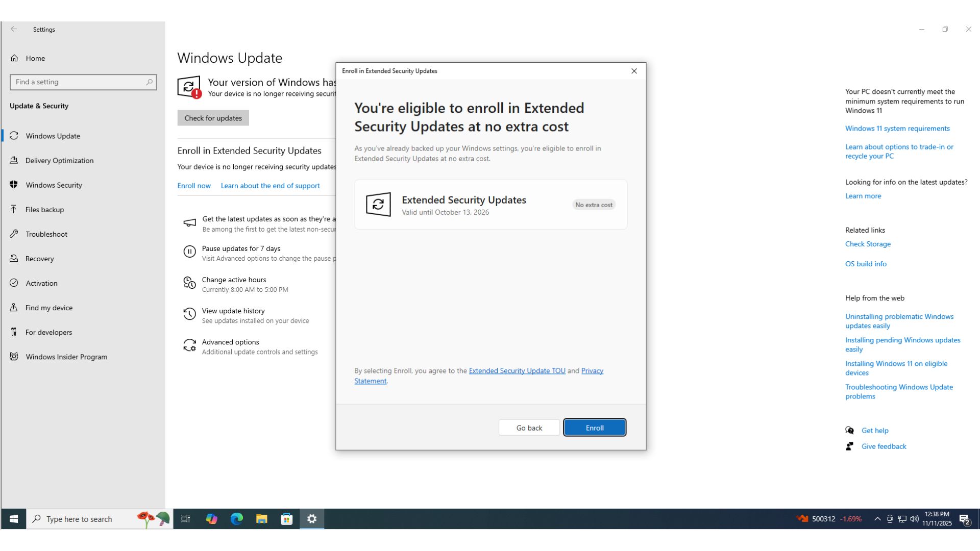Open the Windows Insider Program page
Screen dimensions: 980x551
[x=66, y=357]
